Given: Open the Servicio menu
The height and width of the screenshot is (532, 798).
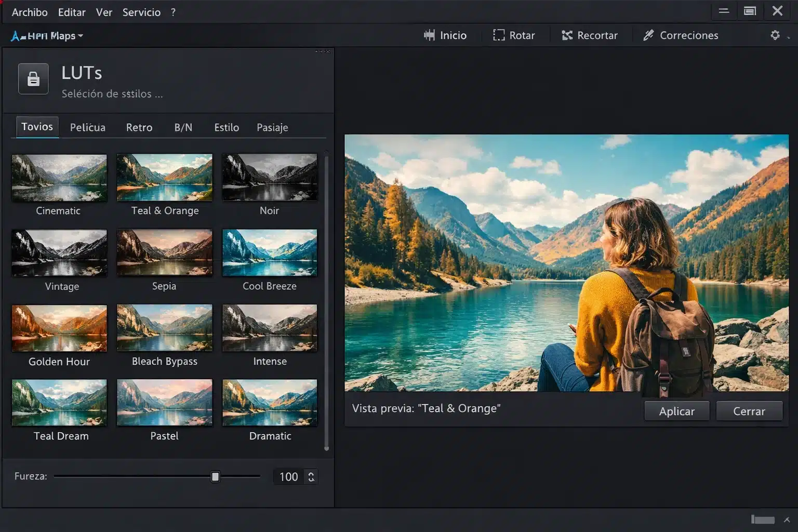Looking at the screenshot, I should coord(141,12).
